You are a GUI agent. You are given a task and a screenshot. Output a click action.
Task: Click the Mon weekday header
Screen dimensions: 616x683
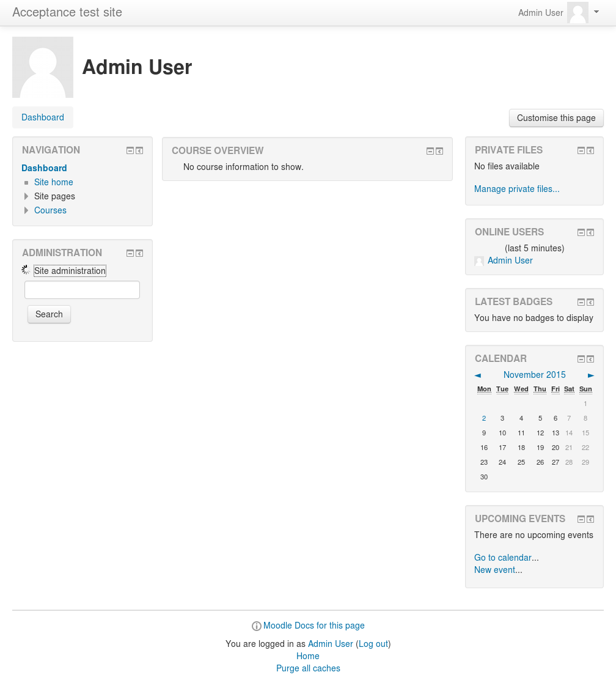click(x=484, y=389)
